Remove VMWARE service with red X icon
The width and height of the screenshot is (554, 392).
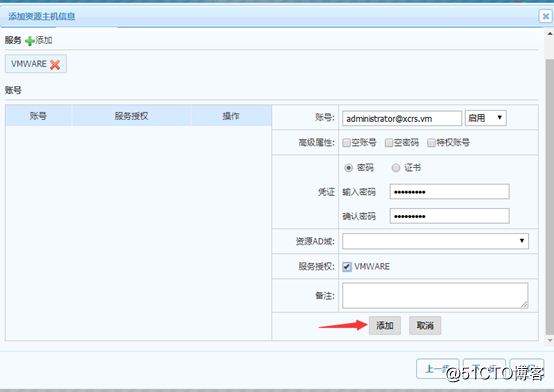tap(55, 64)
